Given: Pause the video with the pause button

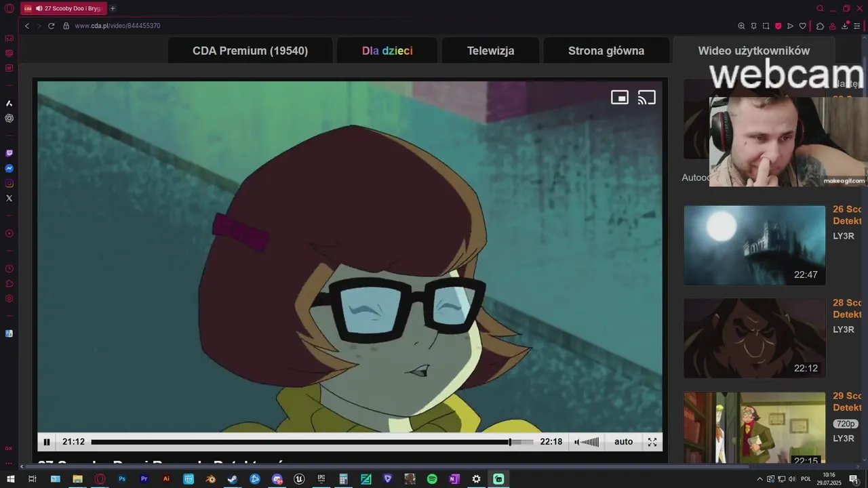Looking at the screenshot, I should (x=47, y=442).
